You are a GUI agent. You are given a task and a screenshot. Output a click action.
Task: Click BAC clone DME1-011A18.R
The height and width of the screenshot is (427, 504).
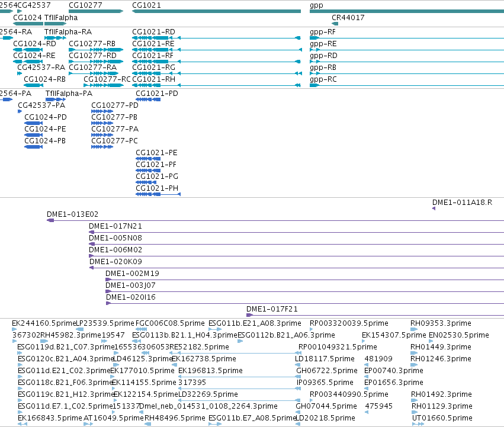(x=462, y=203)
